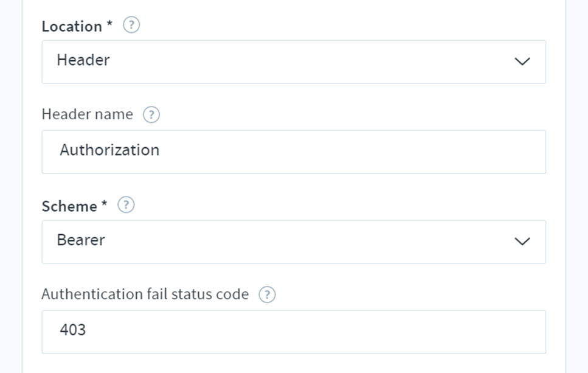Focus the Authentication fail status code field

[294, 332]
